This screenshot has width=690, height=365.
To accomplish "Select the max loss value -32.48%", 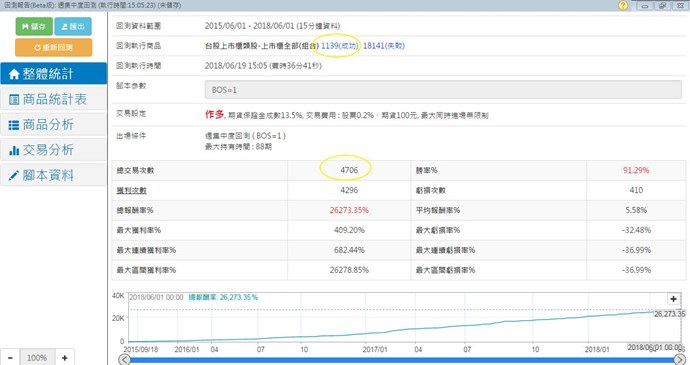I will (636, 230).
